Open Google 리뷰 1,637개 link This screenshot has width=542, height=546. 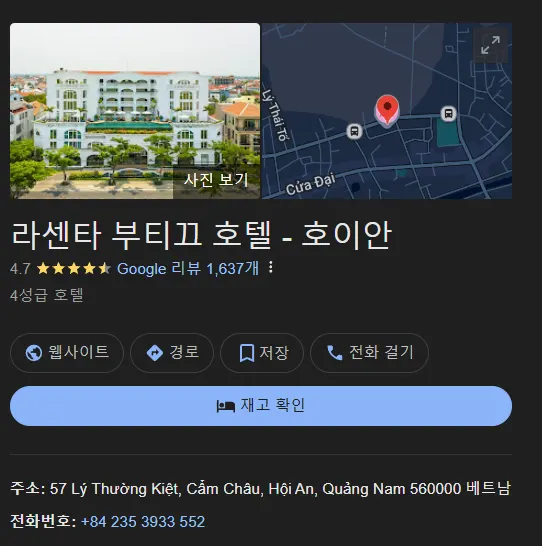pos(188,268)
